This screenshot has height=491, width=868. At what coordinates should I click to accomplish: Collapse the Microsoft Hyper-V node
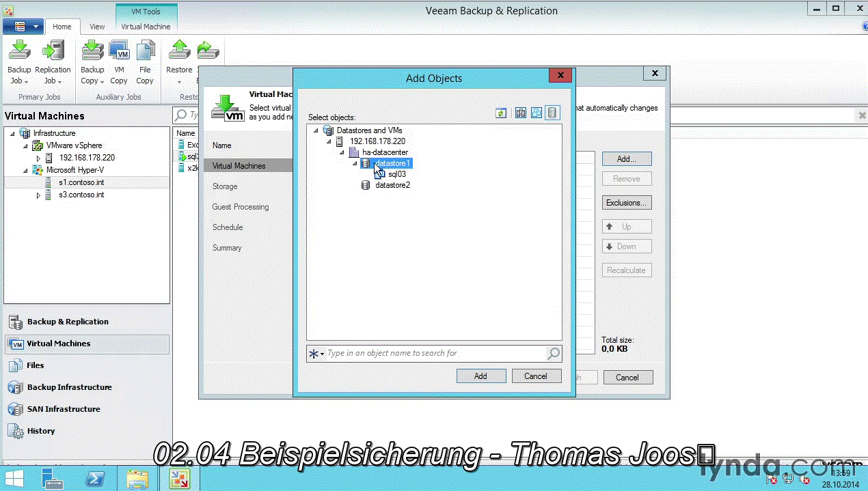[x=25, y=170]
